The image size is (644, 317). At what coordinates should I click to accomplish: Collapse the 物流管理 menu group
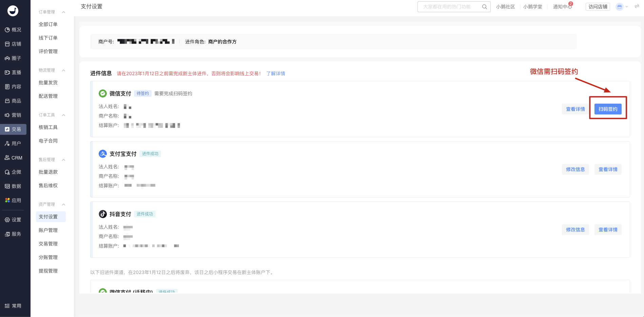(x=63, y=70)
